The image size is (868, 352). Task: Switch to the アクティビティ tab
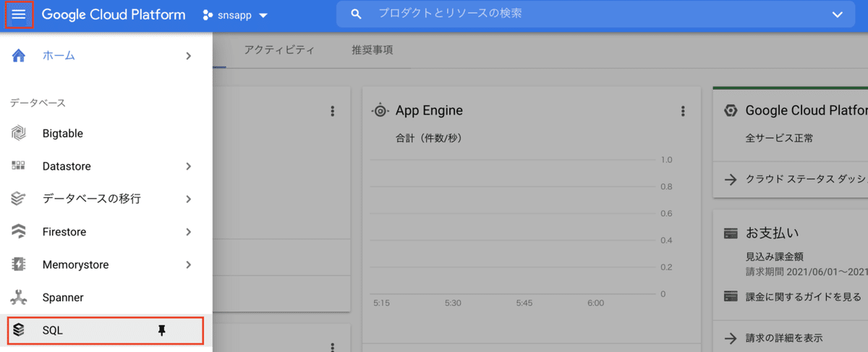point(279,51)
